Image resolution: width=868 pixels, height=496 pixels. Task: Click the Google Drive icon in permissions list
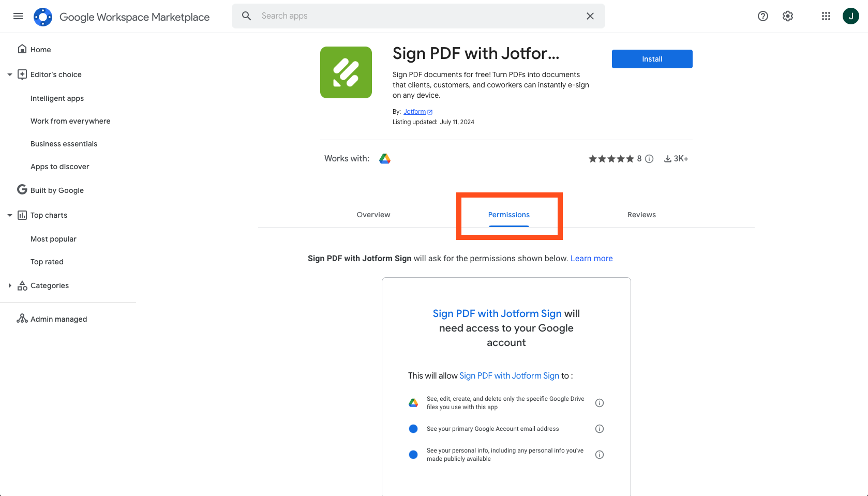[x=413, y=403]
